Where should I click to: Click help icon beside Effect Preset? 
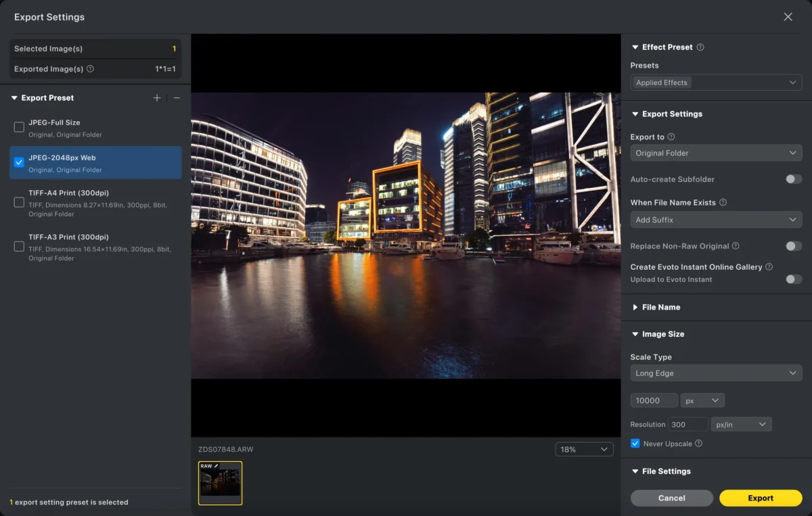(700, 47)
